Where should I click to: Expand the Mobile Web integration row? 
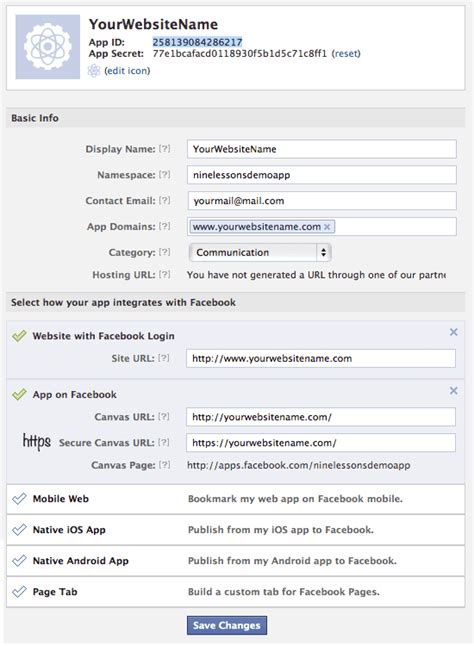tap(236, 499)
